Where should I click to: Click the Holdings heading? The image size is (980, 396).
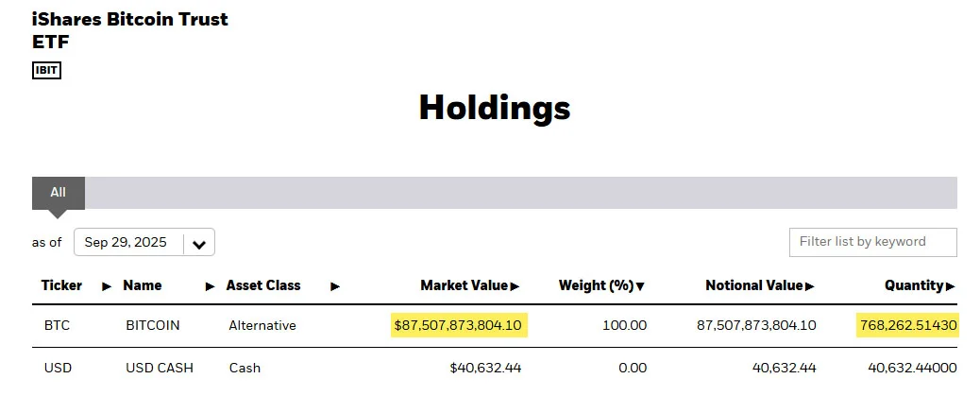[495, 108]
